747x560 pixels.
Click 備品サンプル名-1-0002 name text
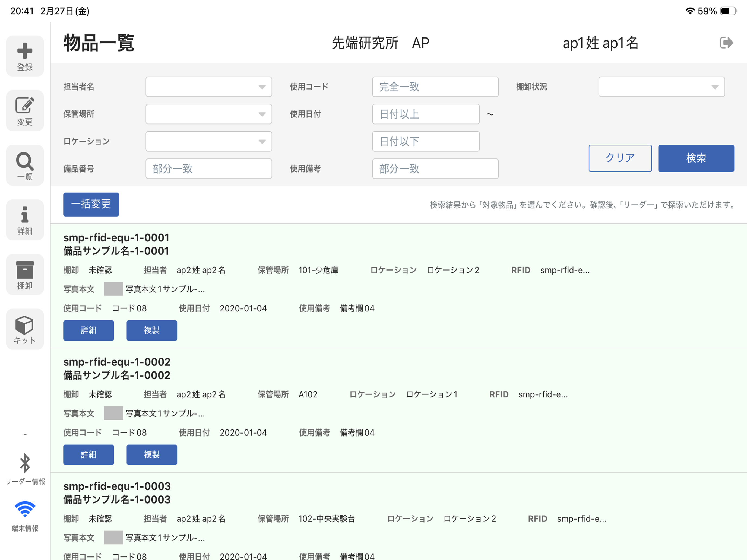(117, 375)
